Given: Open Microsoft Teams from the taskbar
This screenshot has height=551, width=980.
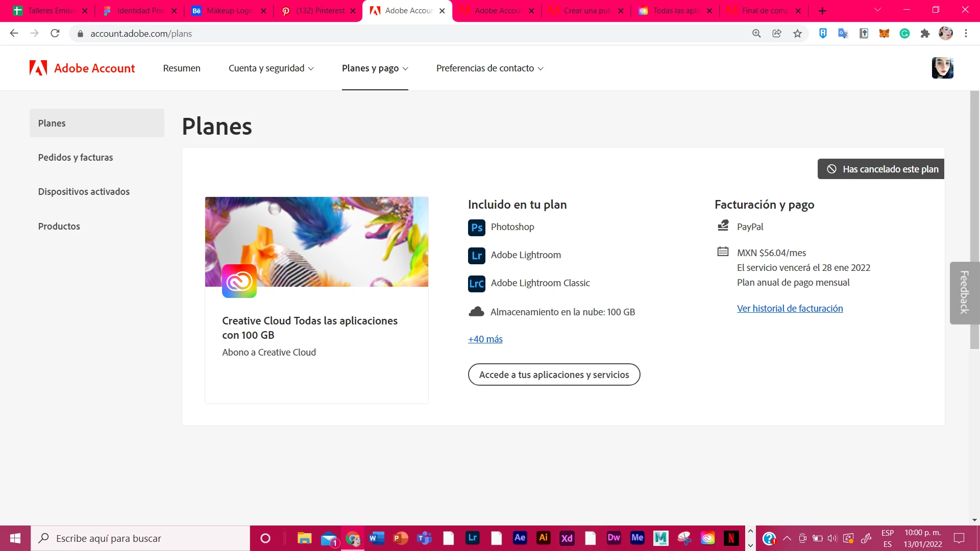Looking at the screenshot, I should pyautogui.click(x=425, y=538).
